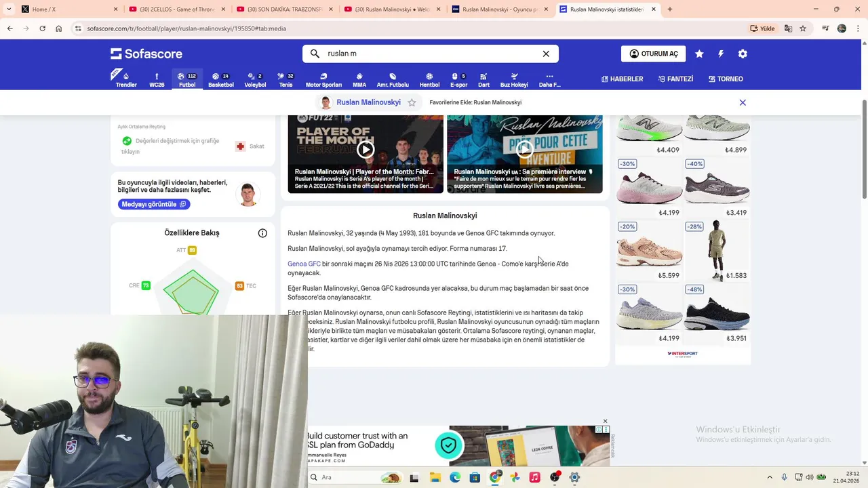Open Amr. Futbolu category
868x488 pixels.
pyautogui.click(x=393, y=80)
